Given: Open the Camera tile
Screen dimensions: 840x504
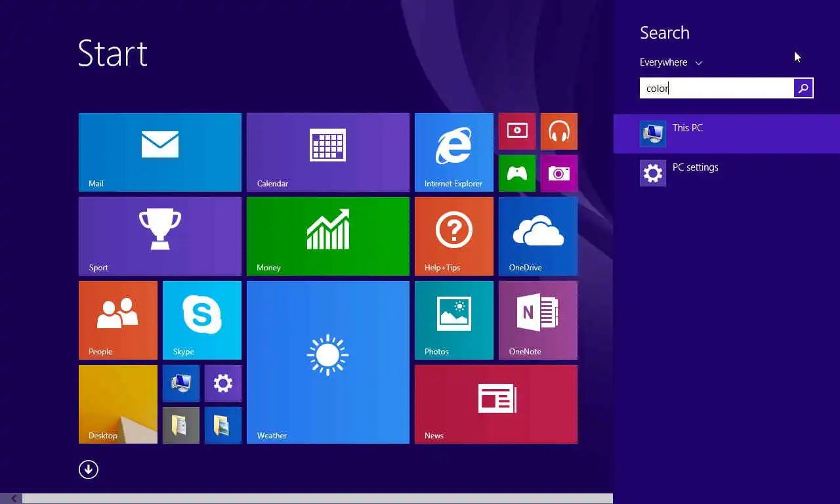Looking at the screenshot, I should tap(559, 173).
